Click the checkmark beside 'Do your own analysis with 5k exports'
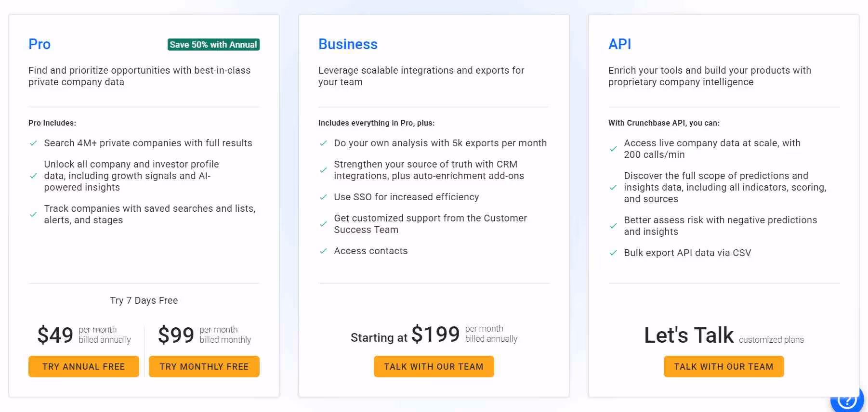 point(323,143)
